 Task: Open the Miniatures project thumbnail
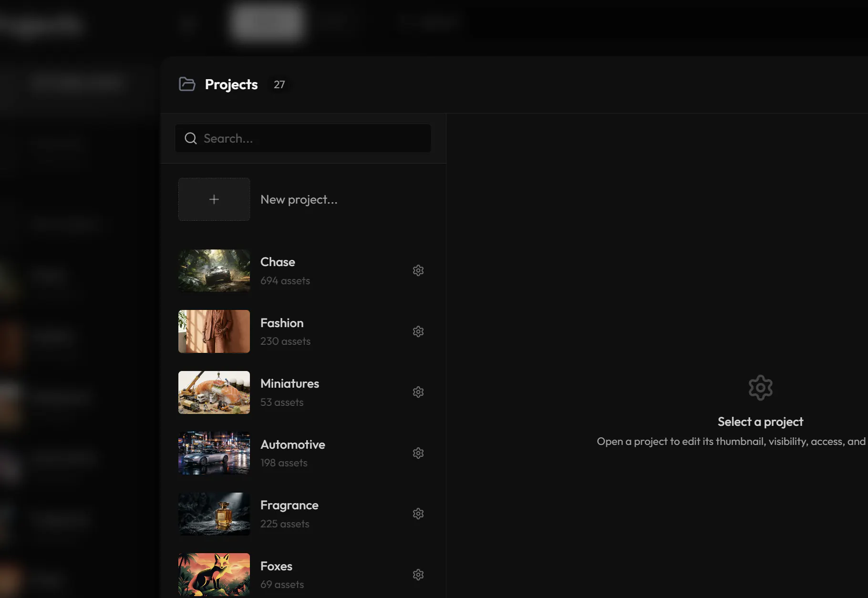[214, 392]
